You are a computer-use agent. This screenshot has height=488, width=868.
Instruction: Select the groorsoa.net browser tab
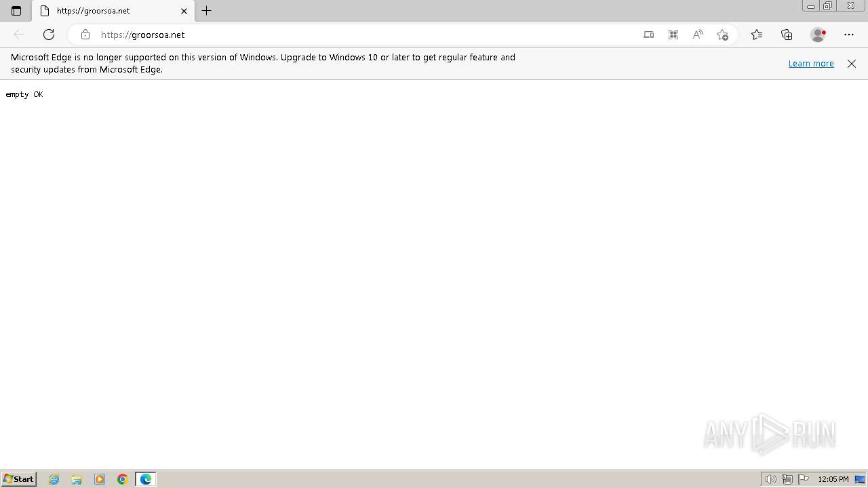click(113, 11)
